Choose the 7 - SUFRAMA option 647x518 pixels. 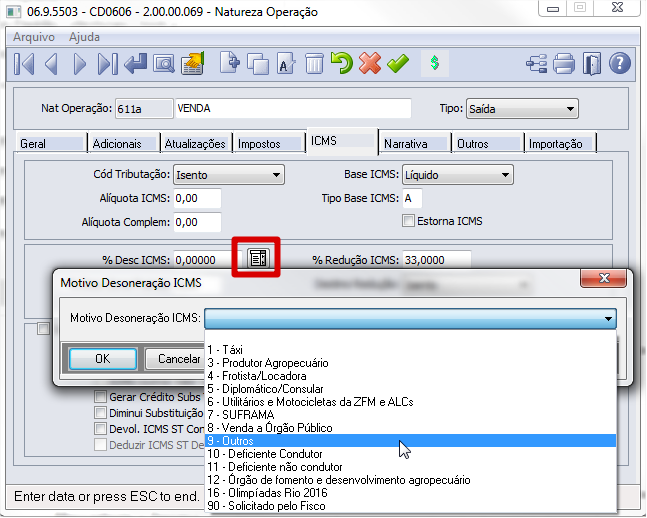(410, 415)
